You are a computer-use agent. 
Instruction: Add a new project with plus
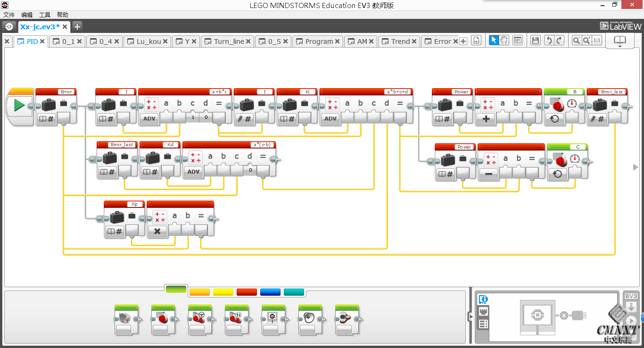[x=77, y=26]
